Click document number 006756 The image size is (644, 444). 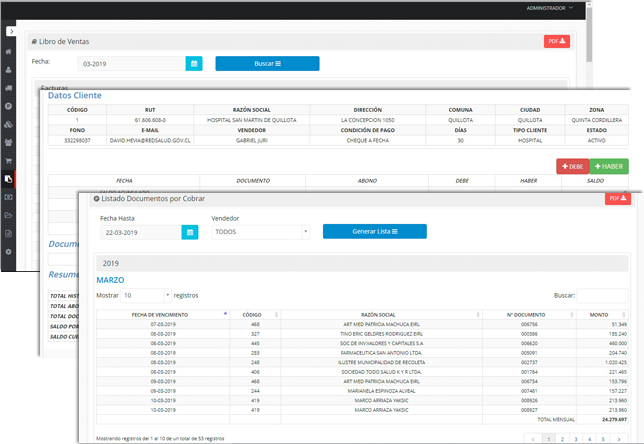529,324
